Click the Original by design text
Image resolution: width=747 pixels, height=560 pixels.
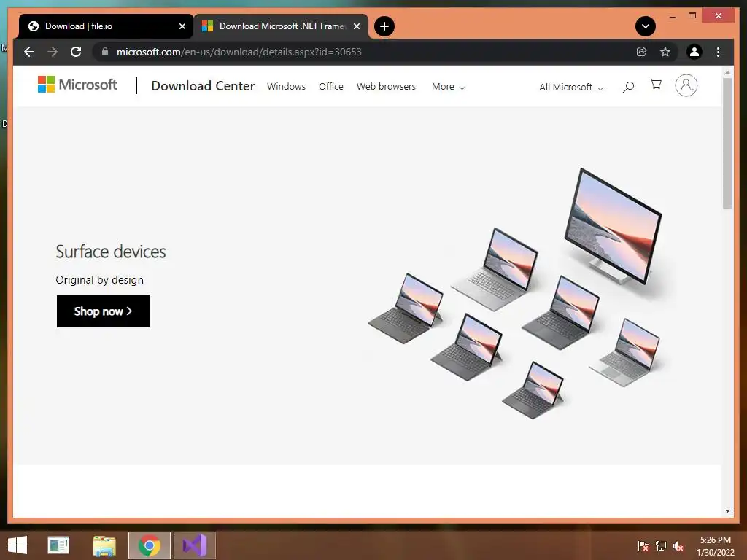point(99,280)
